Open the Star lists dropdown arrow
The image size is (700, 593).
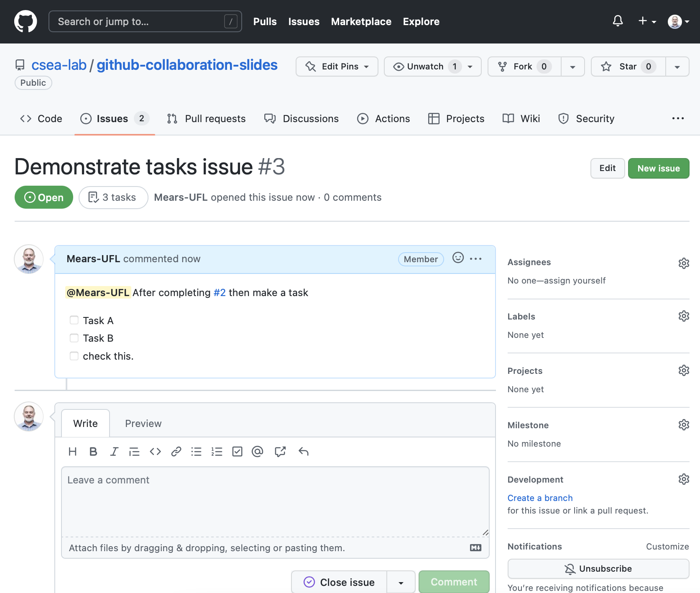(x=677, y=67)
